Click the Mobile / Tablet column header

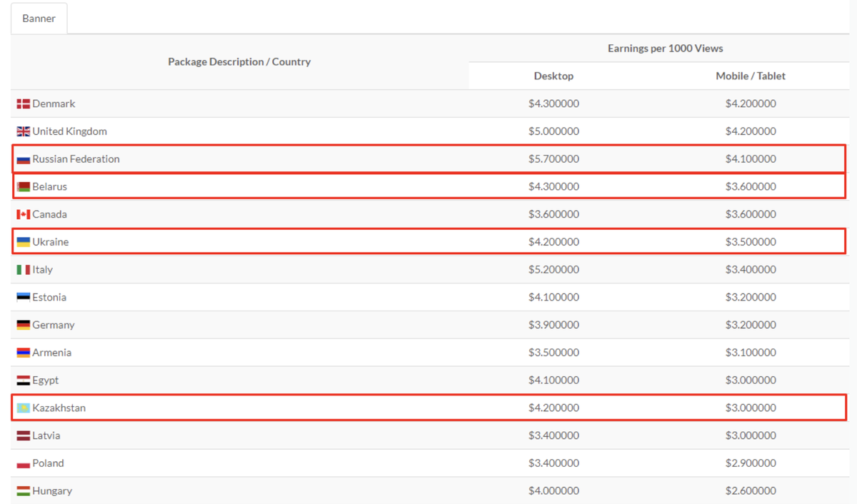click(751, 76)
